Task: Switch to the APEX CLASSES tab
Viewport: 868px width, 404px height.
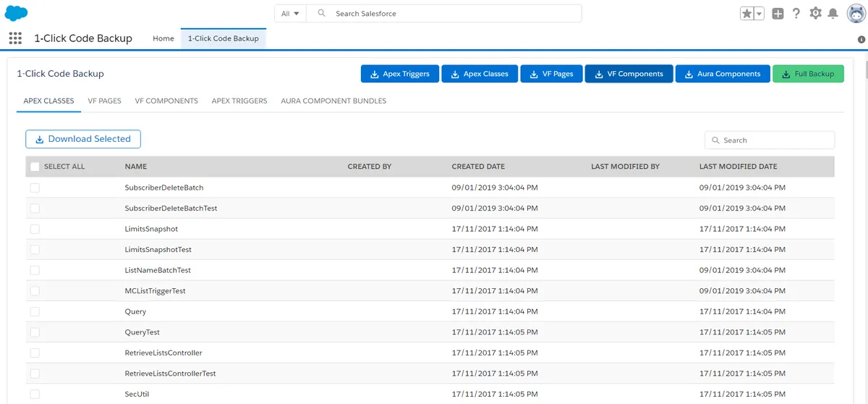Action: pyautogui.click(x=48, y=101)
